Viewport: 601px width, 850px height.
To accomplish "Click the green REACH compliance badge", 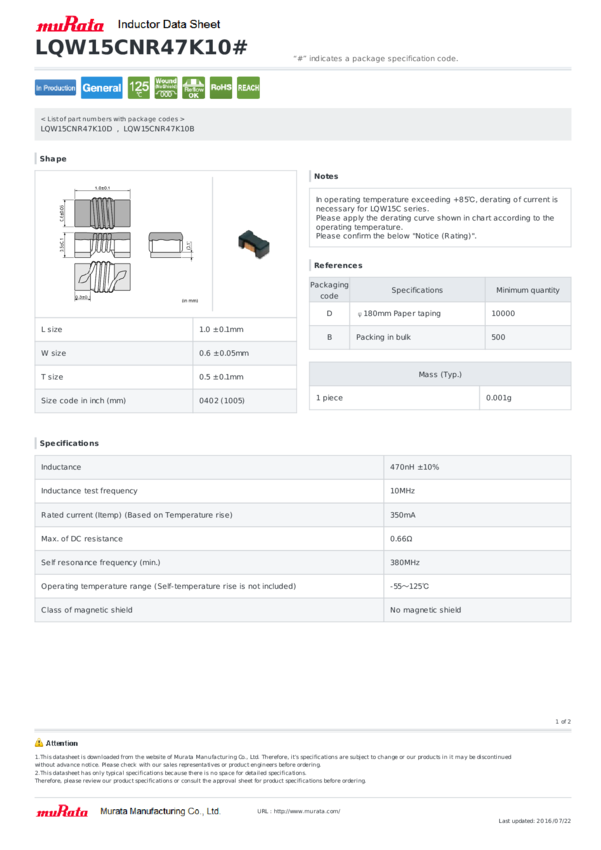I will 248,88.
